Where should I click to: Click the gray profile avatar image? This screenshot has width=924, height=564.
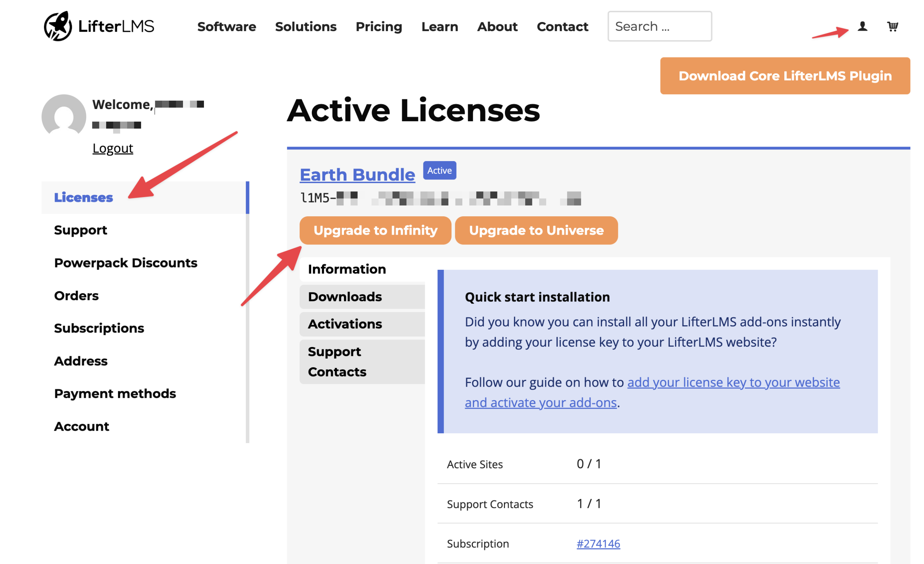click(64, 116)
